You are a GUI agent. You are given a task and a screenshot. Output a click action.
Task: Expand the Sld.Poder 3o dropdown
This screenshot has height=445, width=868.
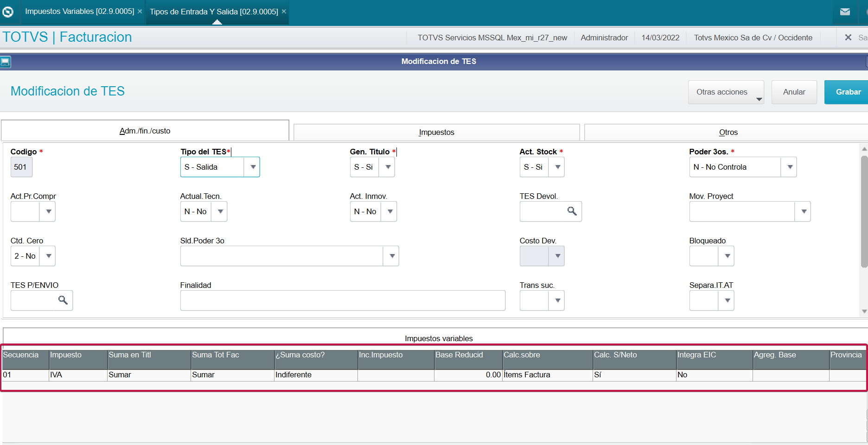click(x=392, y=256)
